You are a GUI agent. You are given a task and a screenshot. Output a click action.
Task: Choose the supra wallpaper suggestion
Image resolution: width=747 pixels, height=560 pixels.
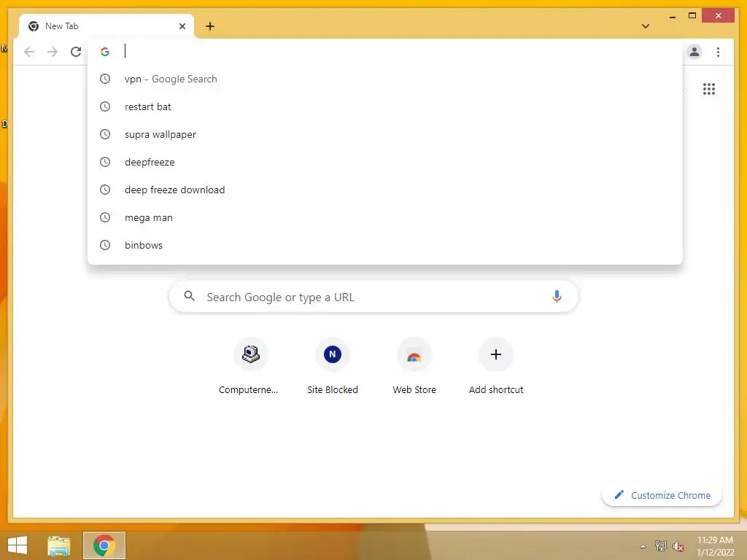click(x=385, y=134)
